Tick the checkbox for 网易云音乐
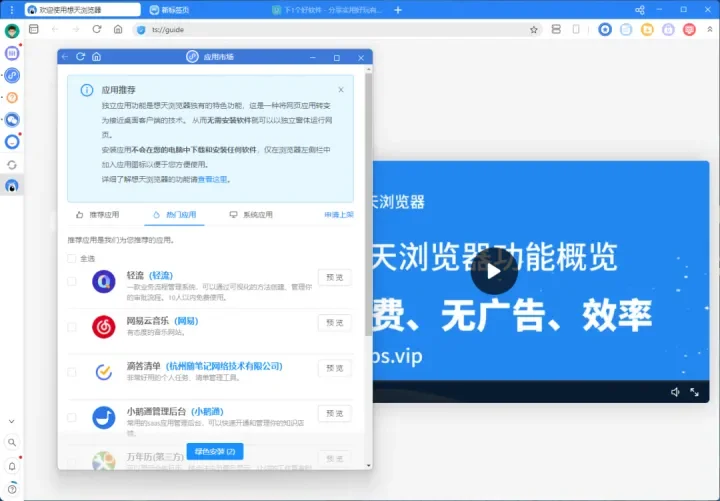This screenshot has height=501, width=720. [72, 327]
